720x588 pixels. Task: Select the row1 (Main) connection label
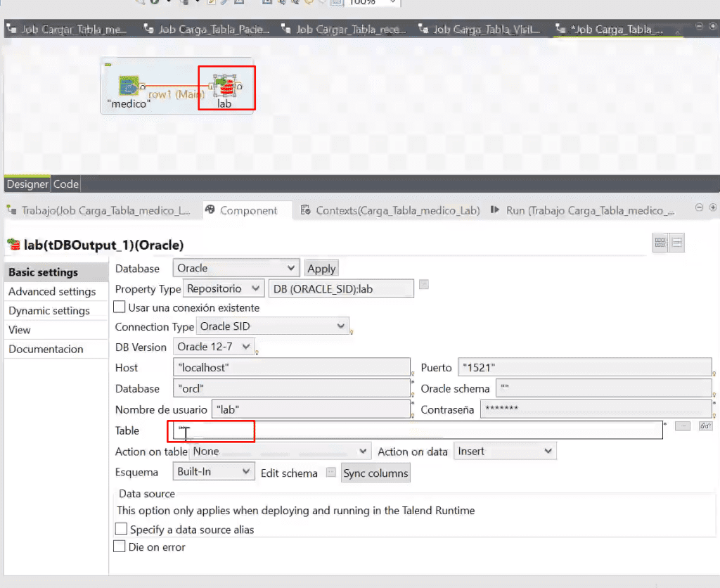click(x=176, y=94)
